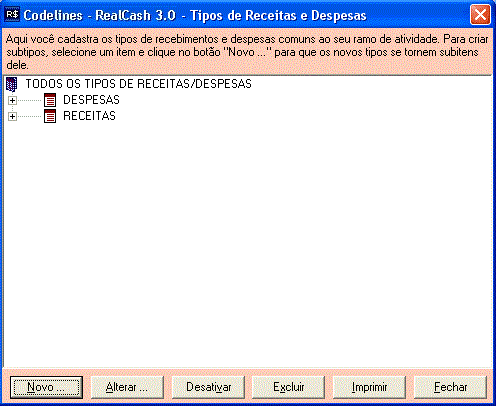
Task: Click the red DESPESAS list icon
Action: coord(50,100)
